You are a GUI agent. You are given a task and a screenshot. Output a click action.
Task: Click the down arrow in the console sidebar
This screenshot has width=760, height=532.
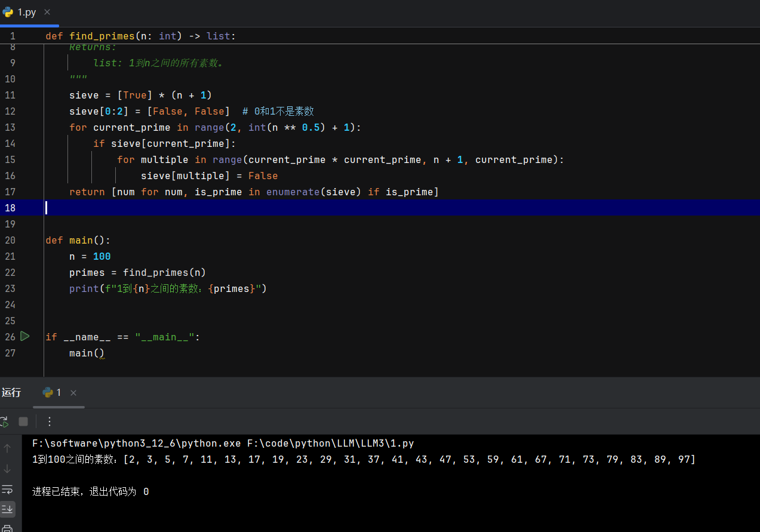tap(7, 469)
